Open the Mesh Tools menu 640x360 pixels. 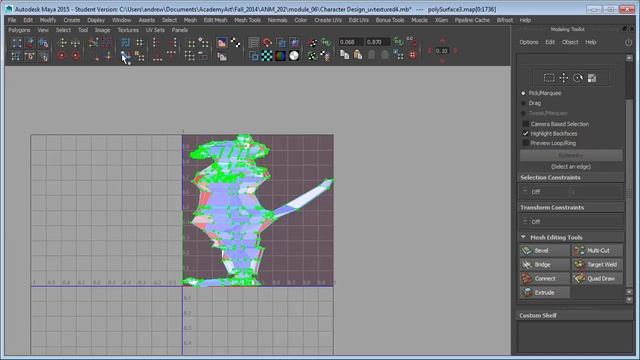point(247,20)
